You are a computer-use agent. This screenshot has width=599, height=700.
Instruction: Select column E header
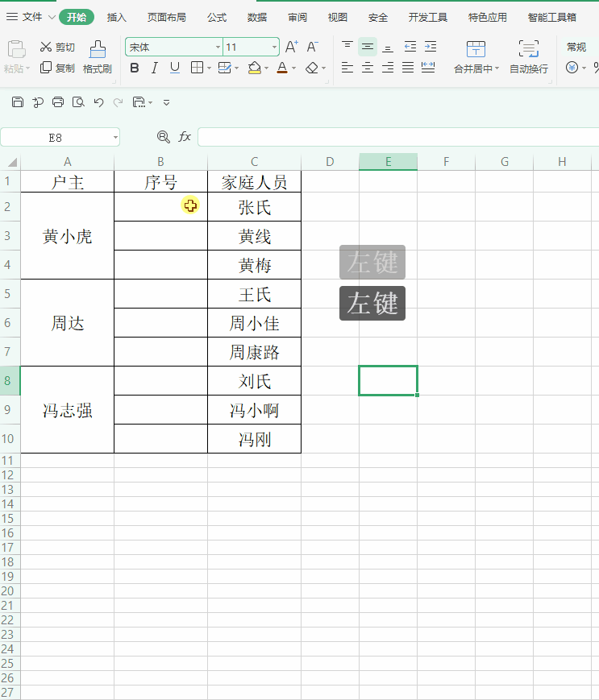pyautogui.click(x=388, y=162)
